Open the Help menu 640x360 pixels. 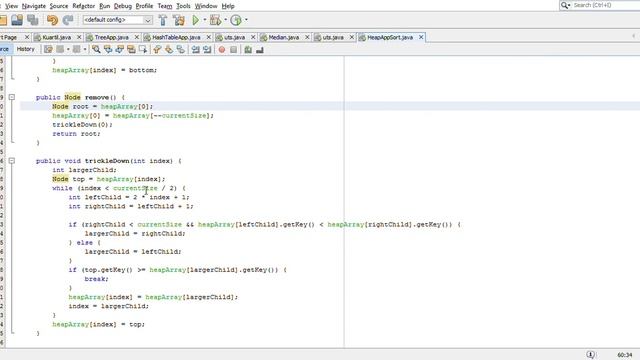coord(228,6)
